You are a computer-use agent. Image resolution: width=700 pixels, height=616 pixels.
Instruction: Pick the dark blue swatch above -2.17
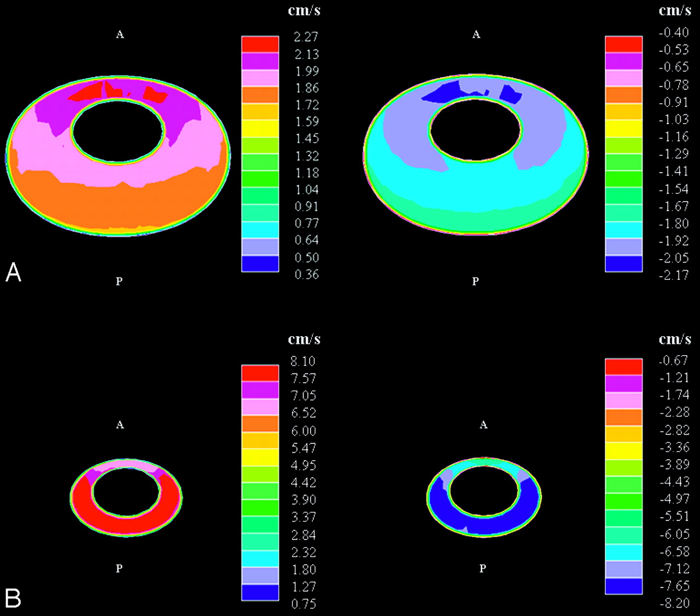tap(624, 263)
